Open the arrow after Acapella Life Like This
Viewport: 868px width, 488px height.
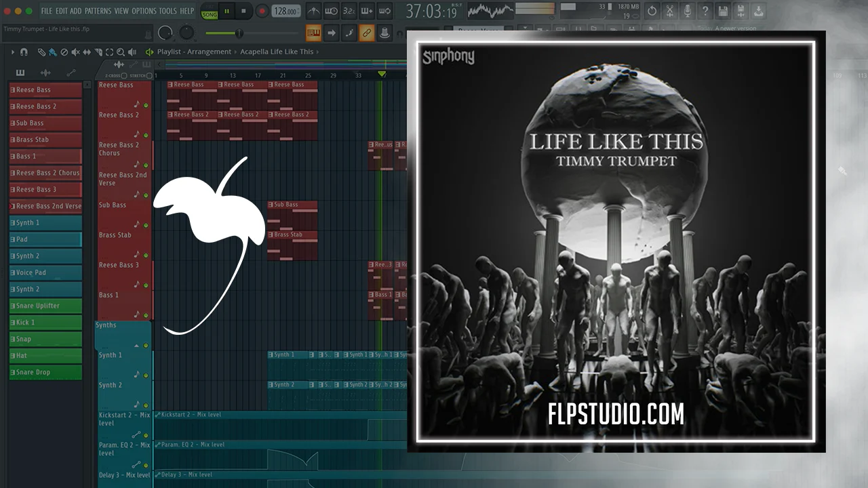pos(318,52)
